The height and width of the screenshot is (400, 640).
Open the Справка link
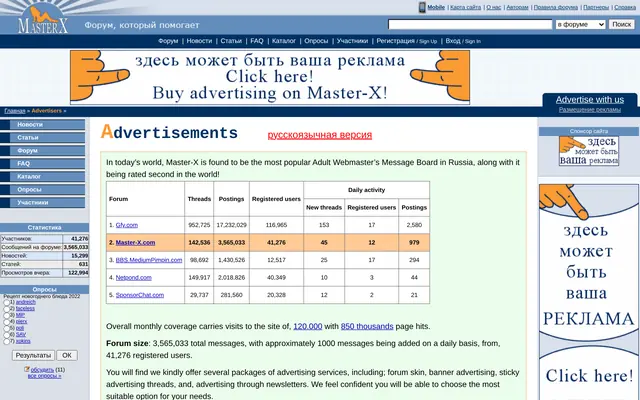(625, 7)
